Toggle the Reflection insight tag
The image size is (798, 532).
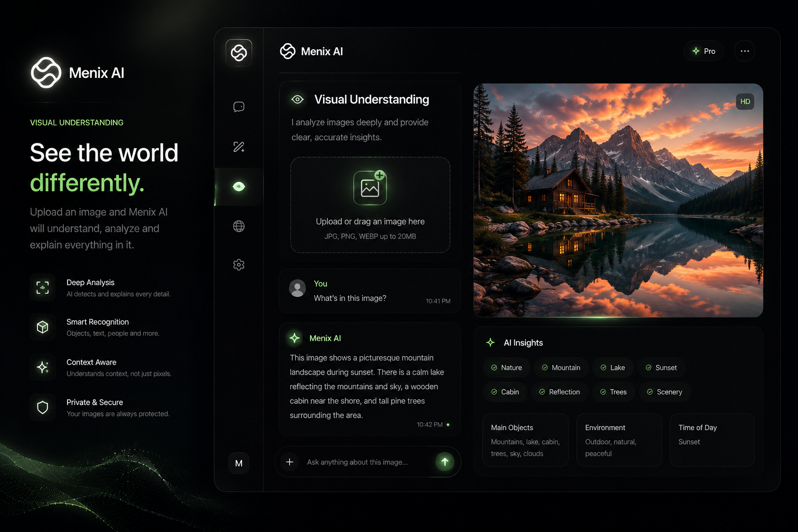pos(560,392)
